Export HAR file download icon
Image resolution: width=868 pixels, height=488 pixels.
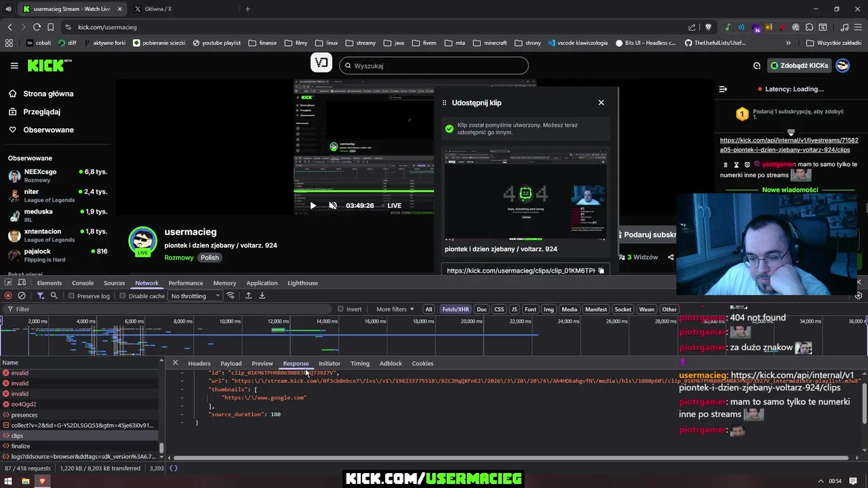click(262, 296)
